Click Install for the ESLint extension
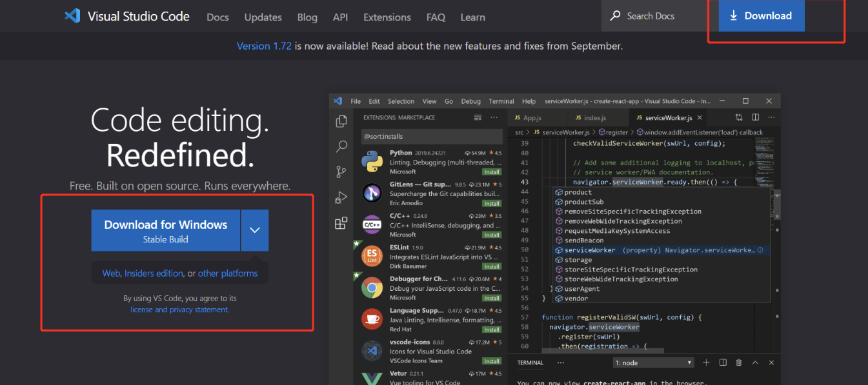Viewport: 868px width, 385px height. click(x=492, y=266)
